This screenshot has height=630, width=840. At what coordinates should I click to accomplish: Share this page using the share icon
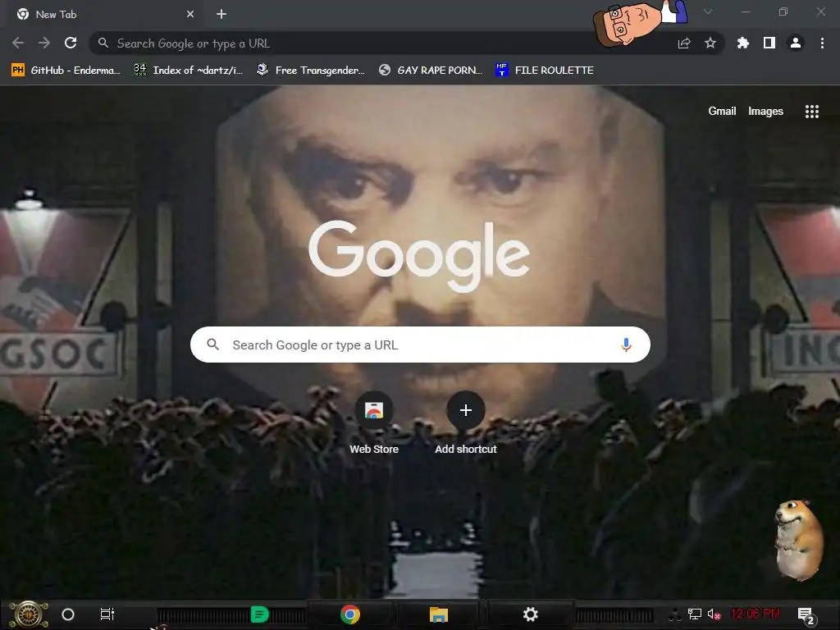[684, 43]
